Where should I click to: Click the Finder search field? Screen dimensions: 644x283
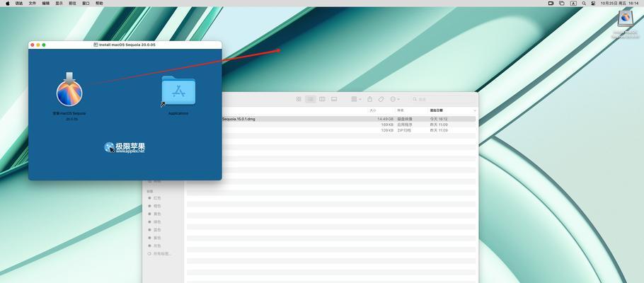click(443, 99)
